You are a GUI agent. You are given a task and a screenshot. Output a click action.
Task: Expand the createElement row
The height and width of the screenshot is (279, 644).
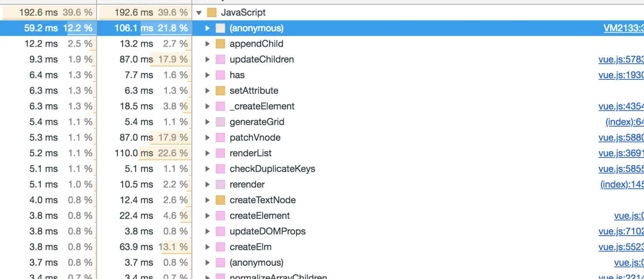pyautogui.click(x=207, y=216)
